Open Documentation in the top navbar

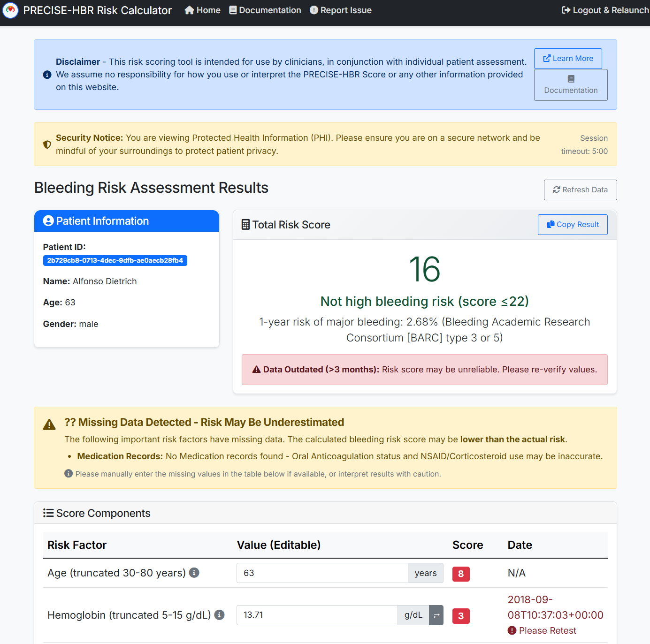pos(265,10)
